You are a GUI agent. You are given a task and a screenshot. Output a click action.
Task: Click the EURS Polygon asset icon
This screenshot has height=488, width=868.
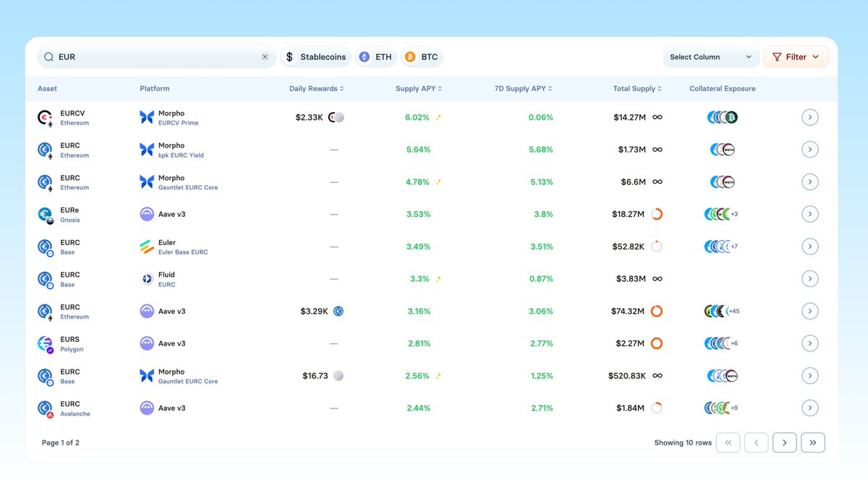[x=45, y=343]
